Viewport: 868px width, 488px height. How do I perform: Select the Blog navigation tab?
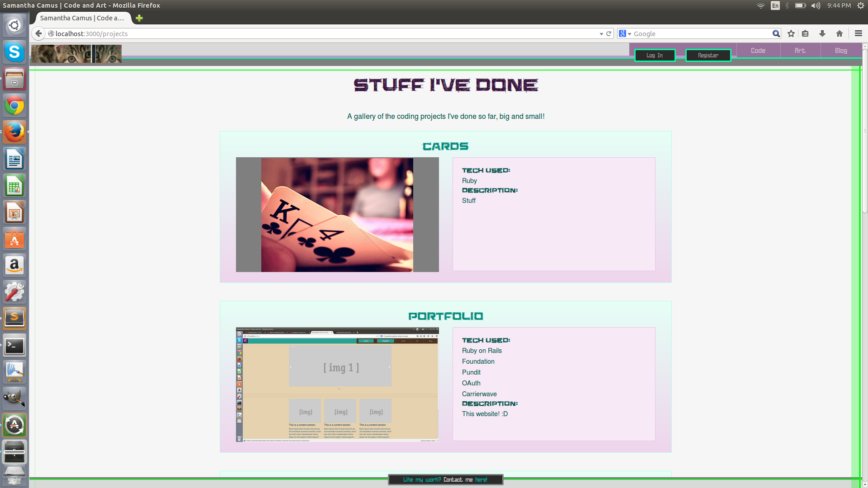(841, 50)
